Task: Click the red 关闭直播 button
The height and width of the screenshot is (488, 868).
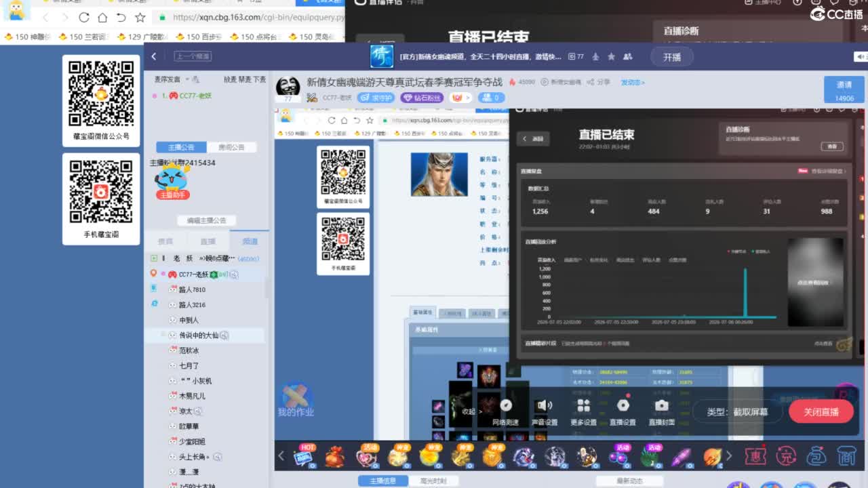Action: pyautogui.click(x=821, y=411)
